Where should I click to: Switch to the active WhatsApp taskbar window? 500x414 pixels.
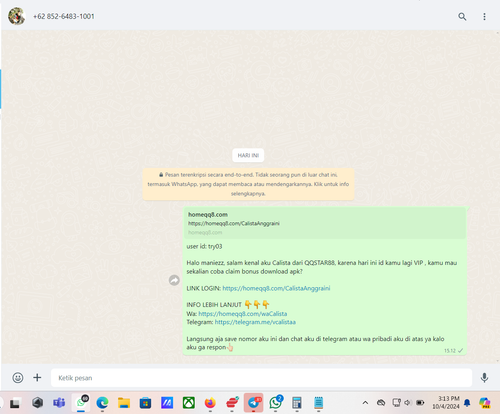[x=81, y=403]
